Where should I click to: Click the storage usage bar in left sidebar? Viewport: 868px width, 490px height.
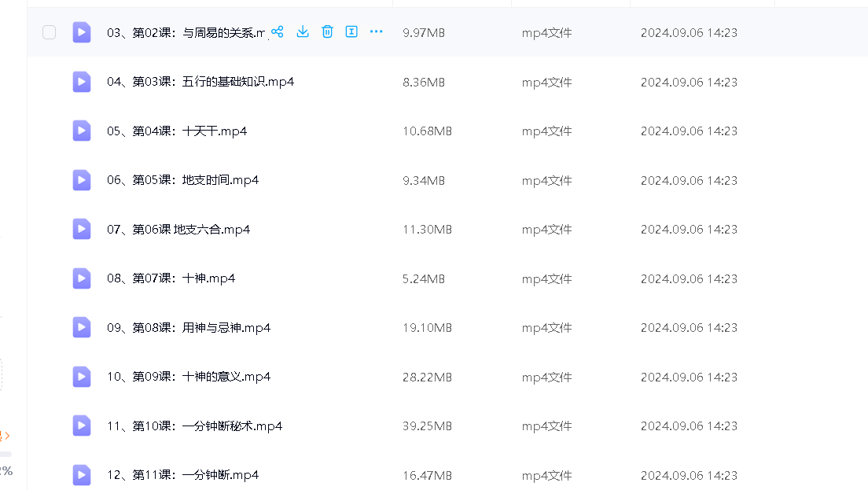pos(6,454)
